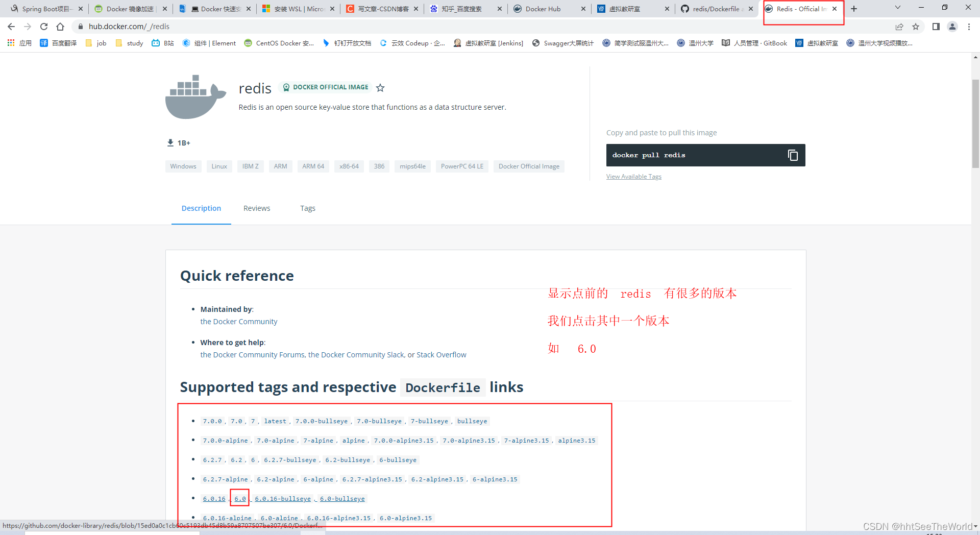Share this page via address bar icon
The width and height of the screenshot is (980, 535).
click(899, 27)
